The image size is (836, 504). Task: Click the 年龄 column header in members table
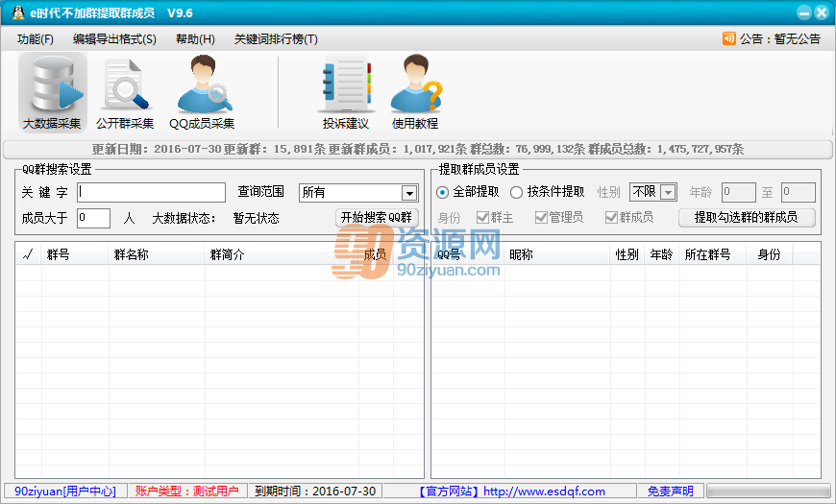[662, 254]
